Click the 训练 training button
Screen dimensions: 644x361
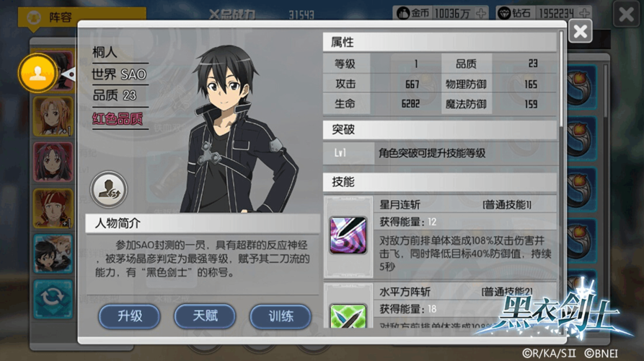(x=281, y=316)
